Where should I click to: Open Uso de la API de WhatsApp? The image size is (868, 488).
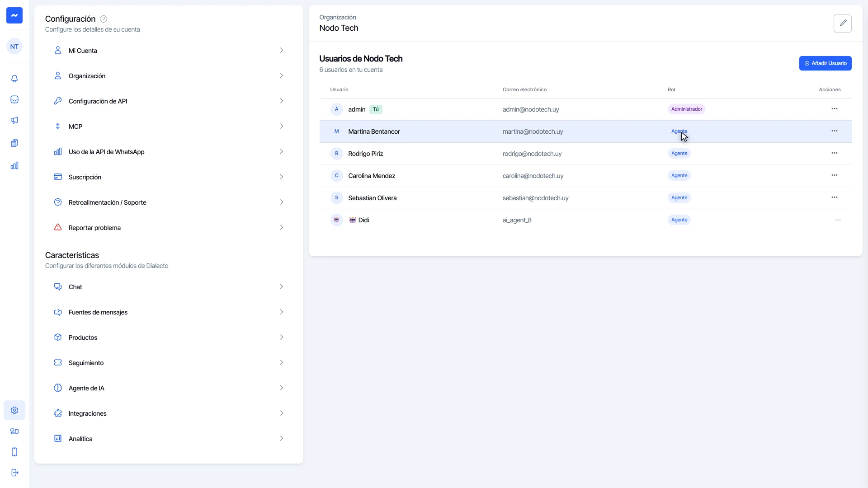pyautogui.click(x=169, y=152)
